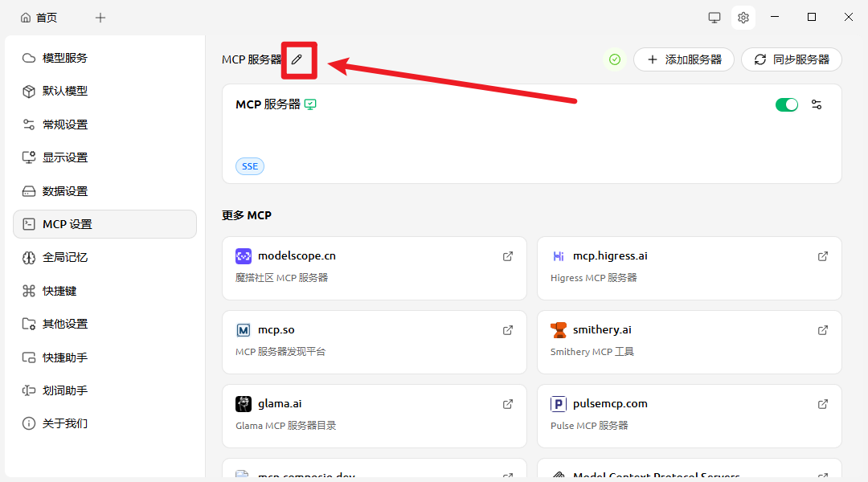Open the 首页 home tab
This screenshot has width=868, height=482.
tap(39, 18)
